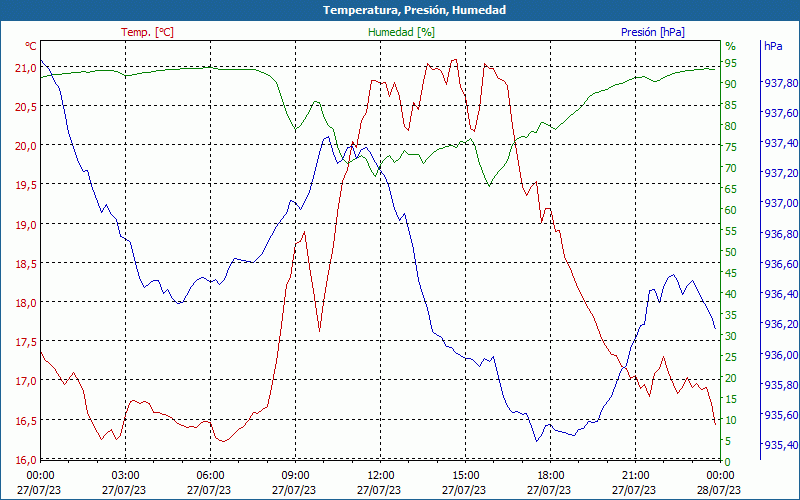Click the 936,80 pressure axis value
Image resolution: width=800 pixels, height=500 pixels.
[x=780, y=234]
